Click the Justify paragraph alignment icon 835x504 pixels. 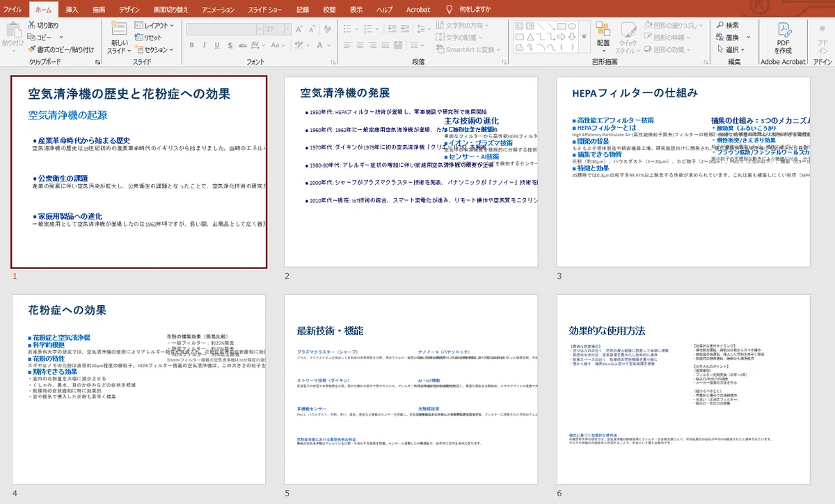click(385, 45)
